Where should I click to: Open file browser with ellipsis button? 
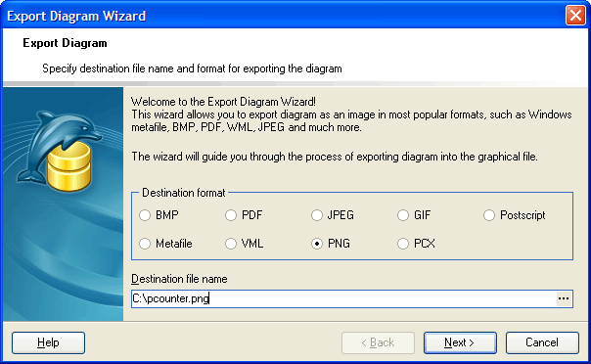[564, 298]
